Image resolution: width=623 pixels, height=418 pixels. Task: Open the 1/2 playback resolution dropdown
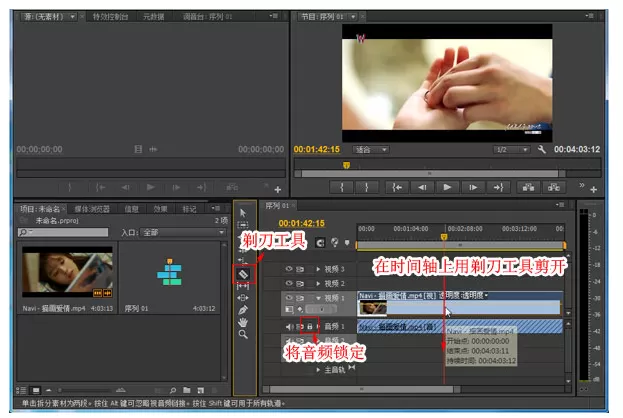click(x=511, y=150)
